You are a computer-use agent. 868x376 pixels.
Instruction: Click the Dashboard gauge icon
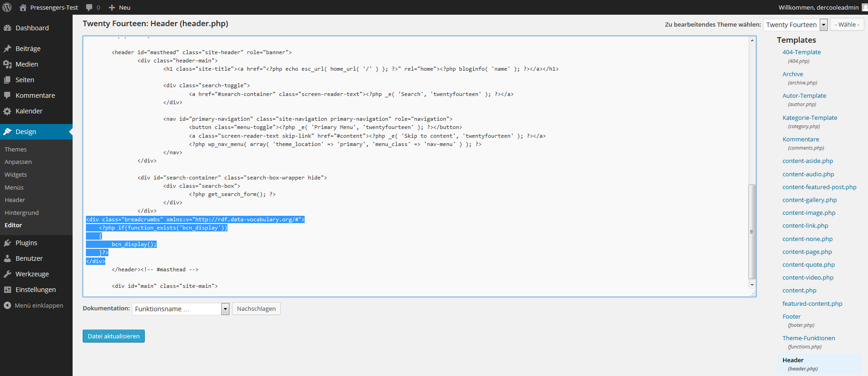(7, 28)
